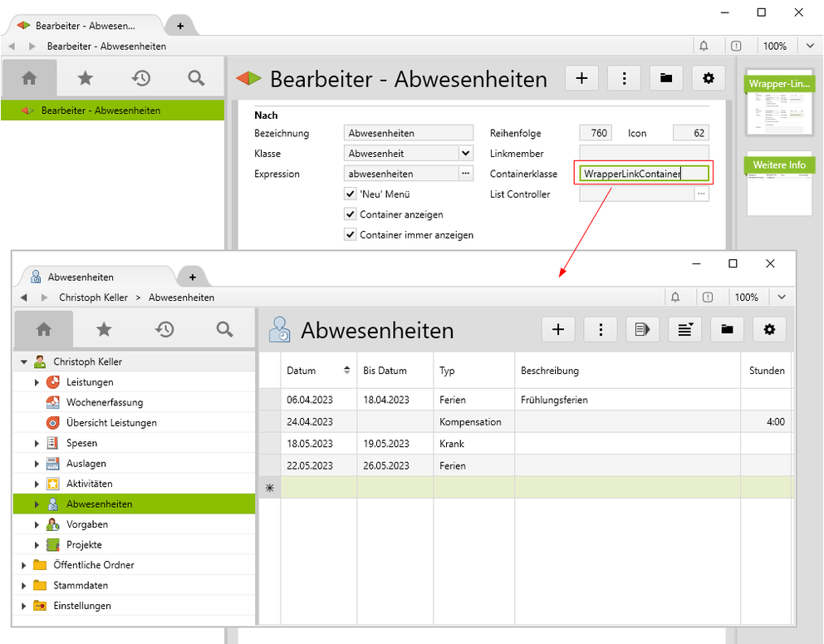Toggle the 'Neu' Menü checkbox

[x=350, y=194]
